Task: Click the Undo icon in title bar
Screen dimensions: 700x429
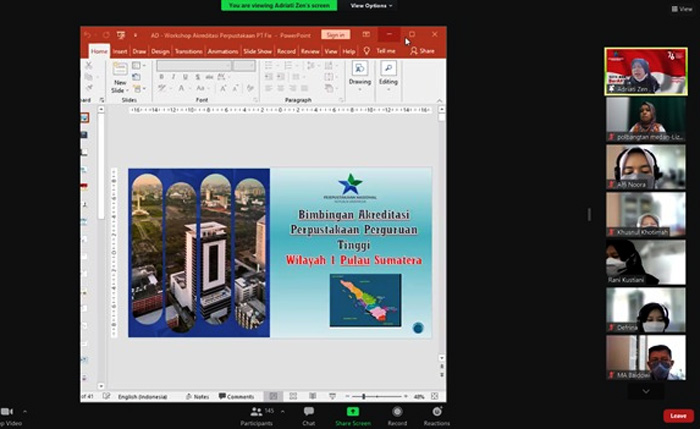Action: [88, 35]
